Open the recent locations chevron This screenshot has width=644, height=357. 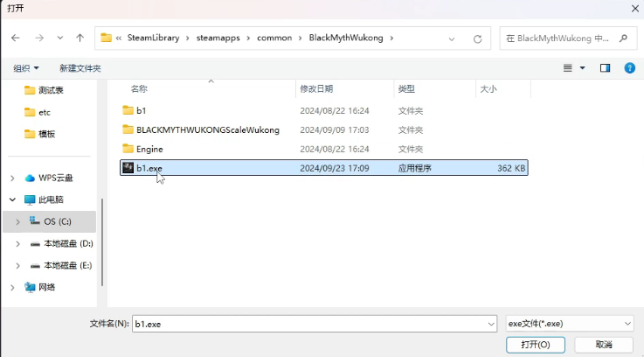[x=60, y=38]
